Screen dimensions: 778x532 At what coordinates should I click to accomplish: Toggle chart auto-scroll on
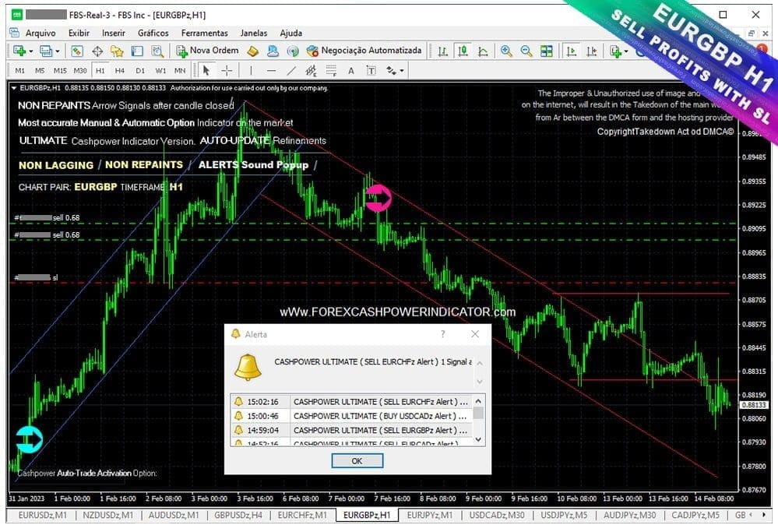(571, 51)
